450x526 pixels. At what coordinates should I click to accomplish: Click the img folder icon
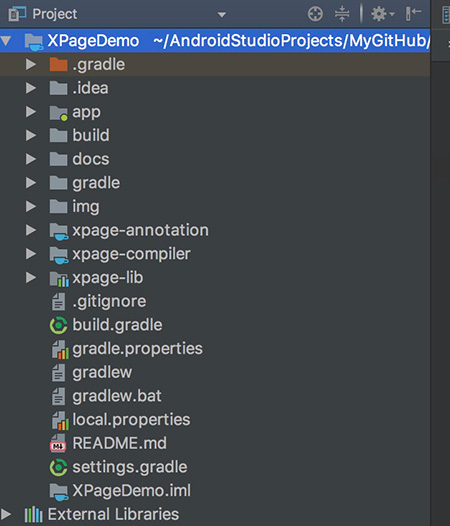(x=58, y=206)
